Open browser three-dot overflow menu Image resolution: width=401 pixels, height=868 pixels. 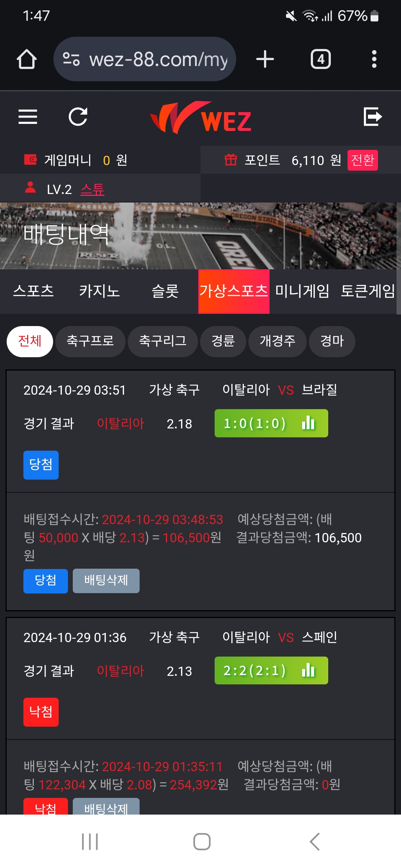pyautogui.click(x=374, y=59)
